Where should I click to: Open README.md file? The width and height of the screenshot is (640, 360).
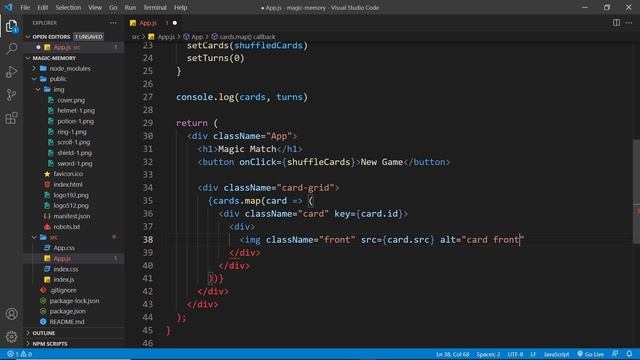click(x=73, y=322)
